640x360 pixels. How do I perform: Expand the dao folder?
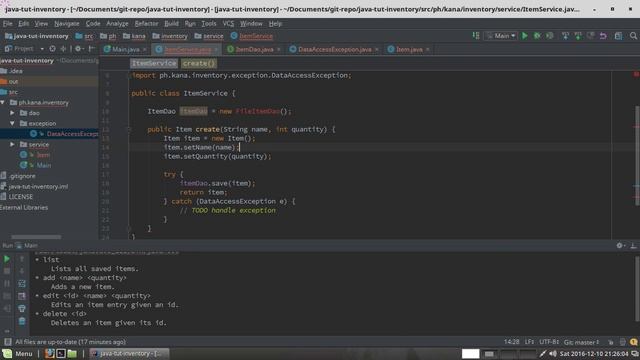pyautogui.click(x=12, y=113)
